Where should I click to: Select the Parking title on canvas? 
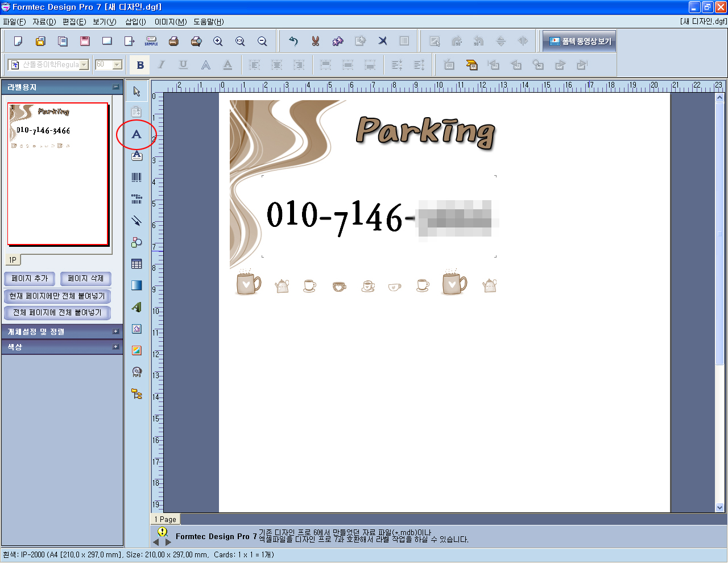point(425,133)
